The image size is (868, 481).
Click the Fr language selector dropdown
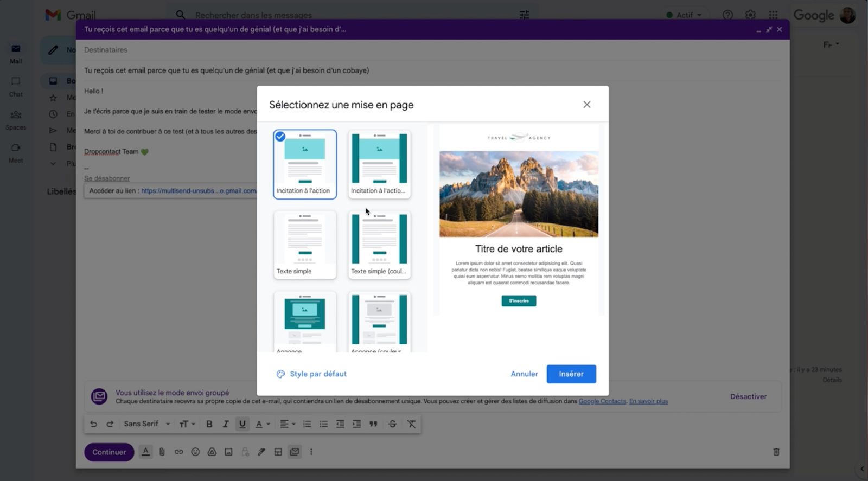click(831, 44)
